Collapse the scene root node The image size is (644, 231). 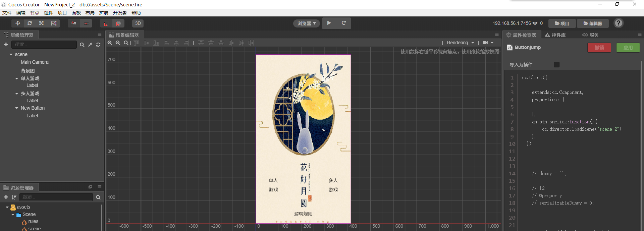click(11, 54)
